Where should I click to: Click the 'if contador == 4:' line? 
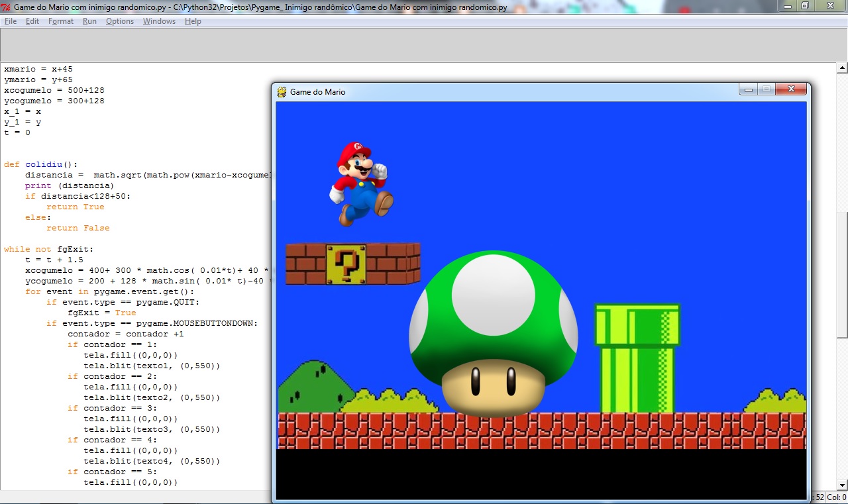(113, 440)
